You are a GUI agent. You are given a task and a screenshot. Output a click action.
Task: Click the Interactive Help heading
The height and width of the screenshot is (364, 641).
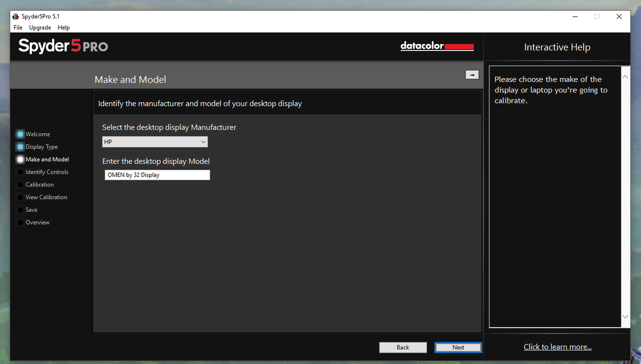point(557,47)
